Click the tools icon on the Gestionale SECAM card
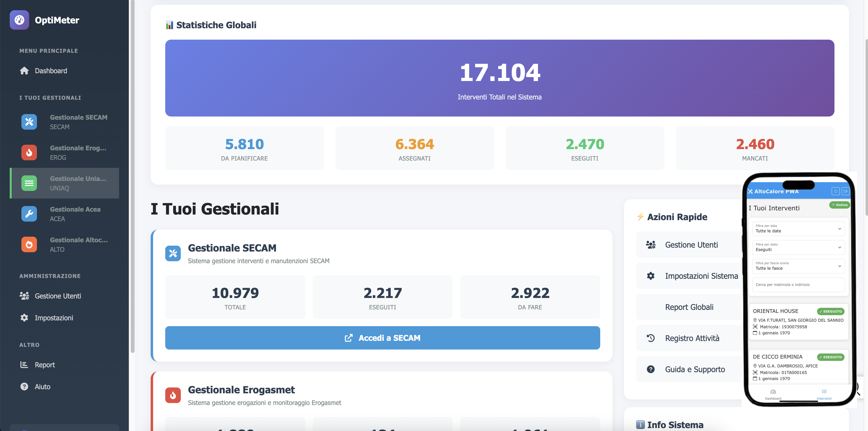Image resolution: width=868 pixels, height=431 pixels. [173, 253]
